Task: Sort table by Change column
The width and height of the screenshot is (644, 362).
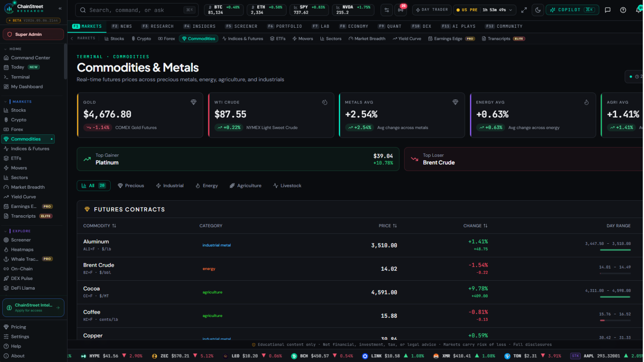Action: (475, 226)
